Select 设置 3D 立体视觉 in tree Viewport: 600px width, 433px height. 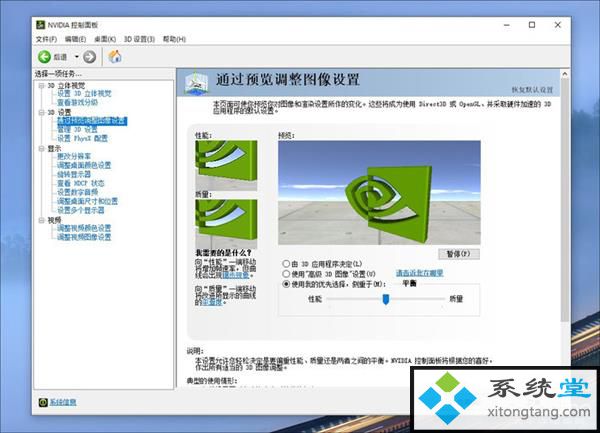click(x=84, y=94)
